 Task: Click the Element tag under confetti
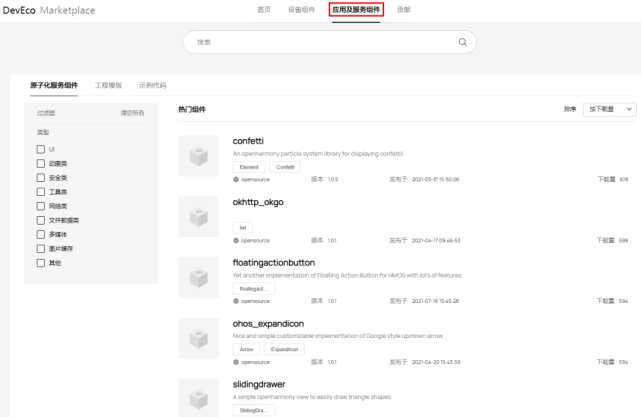249,167
